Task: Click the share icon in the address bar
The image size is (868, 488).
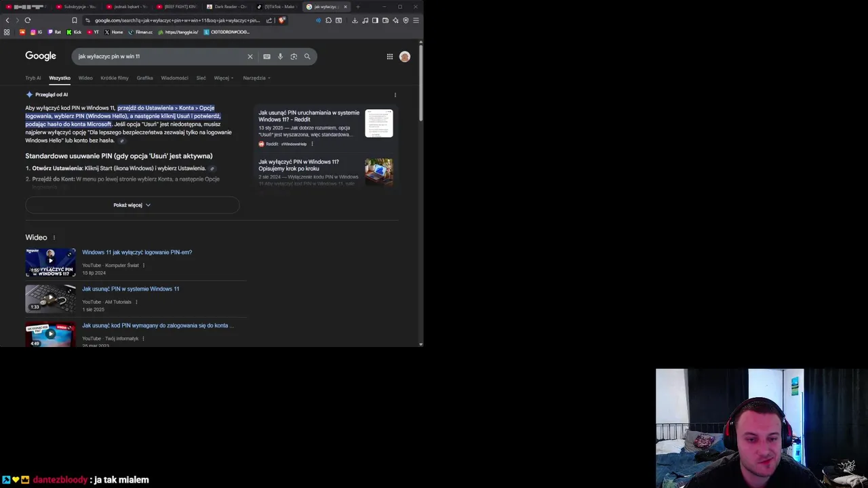Action: [269, 20]
